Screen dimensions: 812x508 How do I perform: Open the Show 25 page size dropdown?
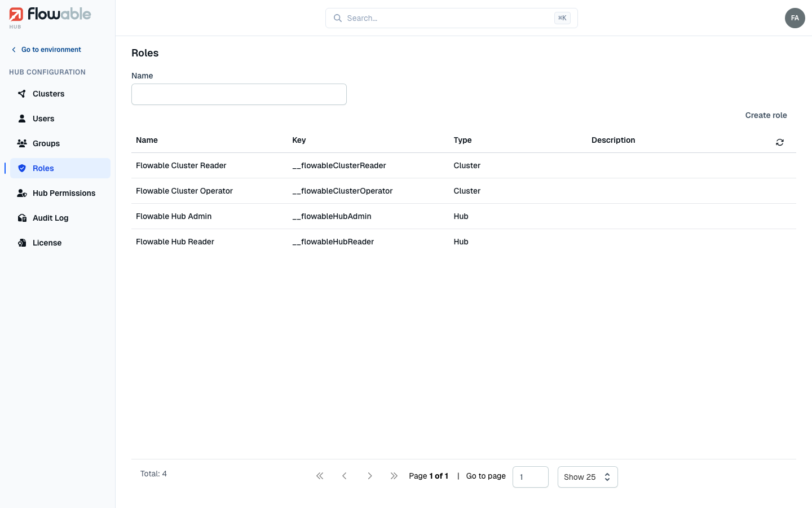point(588,477)
